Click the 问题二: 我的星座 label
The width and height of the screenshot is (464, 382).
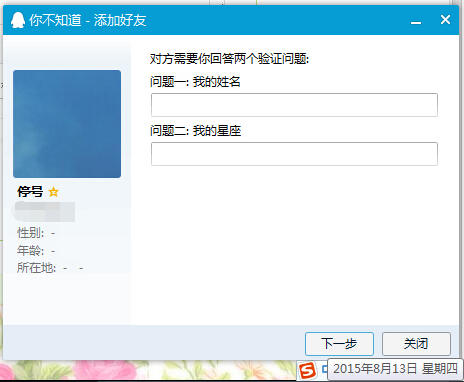[195, 131]
